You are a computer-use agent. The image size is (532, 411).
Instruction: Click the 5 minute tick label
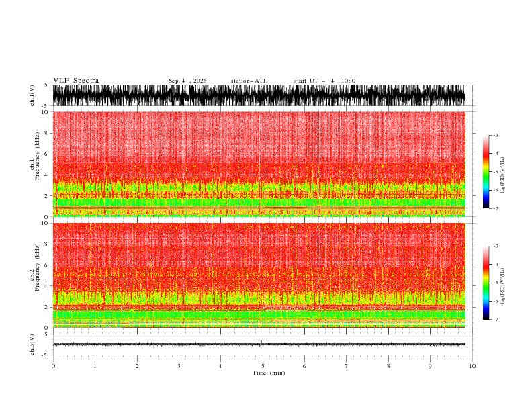click(x=263, y=366)
